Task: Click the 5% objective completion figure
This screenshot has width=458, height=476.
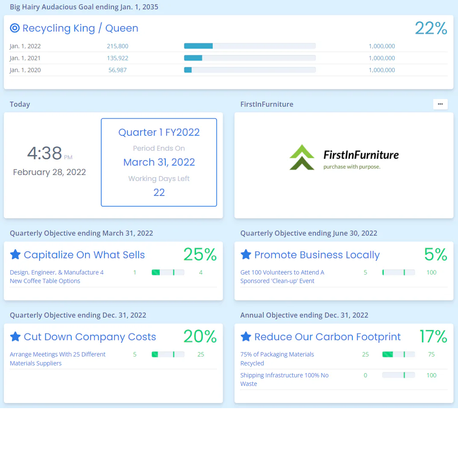Action: point(435,254)
